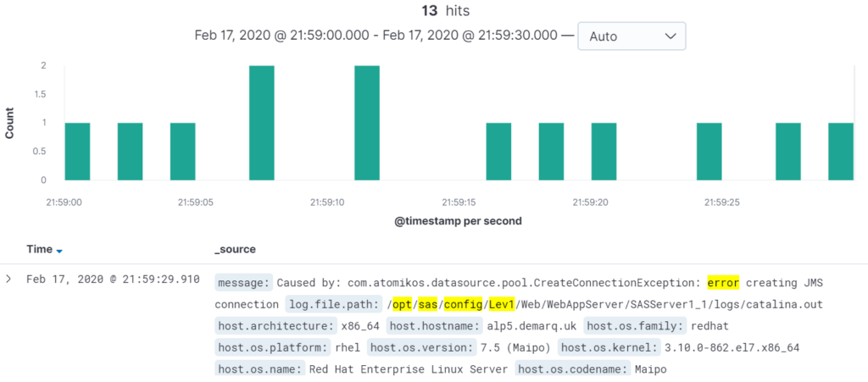Click the highlighted error keyword in message
This screenshot has height=382, width=868.
pos(723,283)
